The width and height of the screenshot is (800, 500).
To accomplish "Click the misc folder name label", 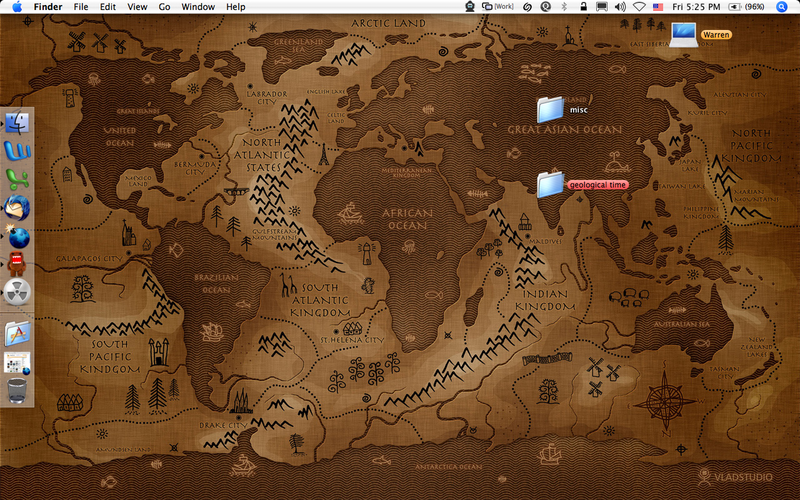I will click(579, 110).
